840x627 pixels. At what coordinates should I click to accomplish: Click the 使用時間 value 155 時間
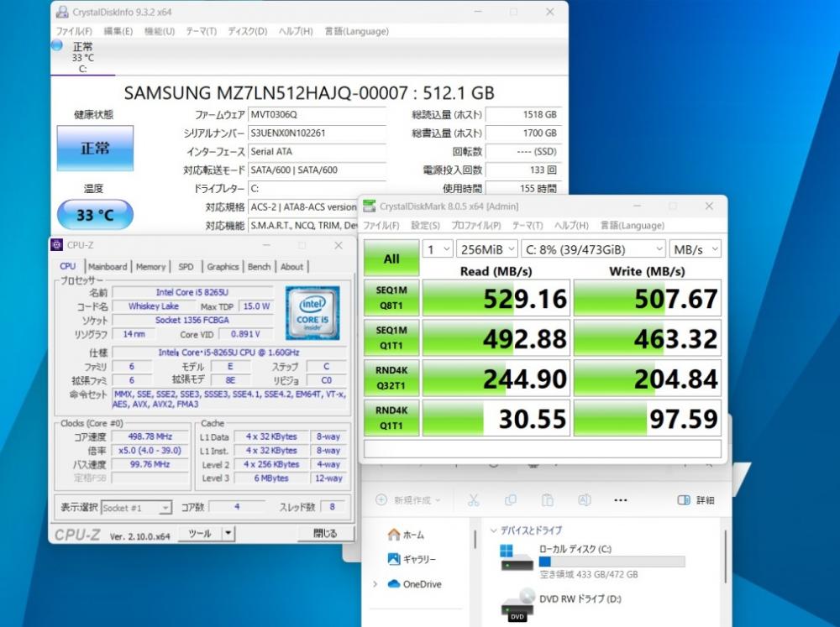coord(523,189)
